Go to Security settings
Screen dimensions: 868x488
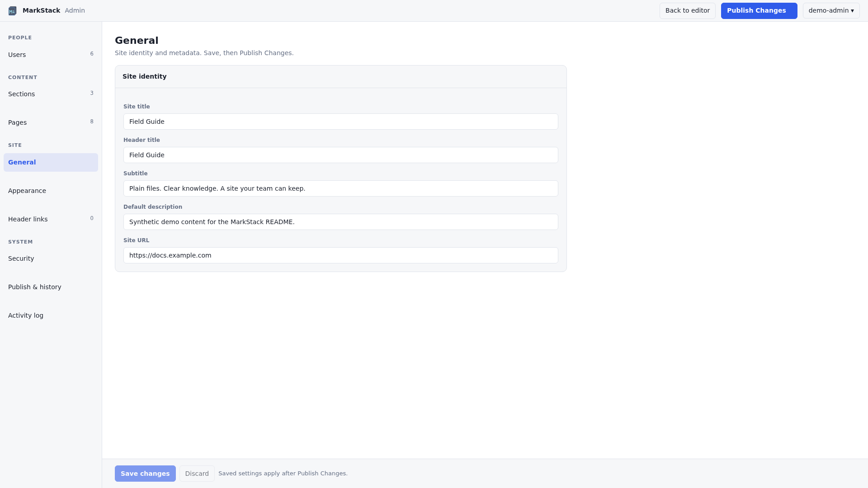[x=51, y=258]
